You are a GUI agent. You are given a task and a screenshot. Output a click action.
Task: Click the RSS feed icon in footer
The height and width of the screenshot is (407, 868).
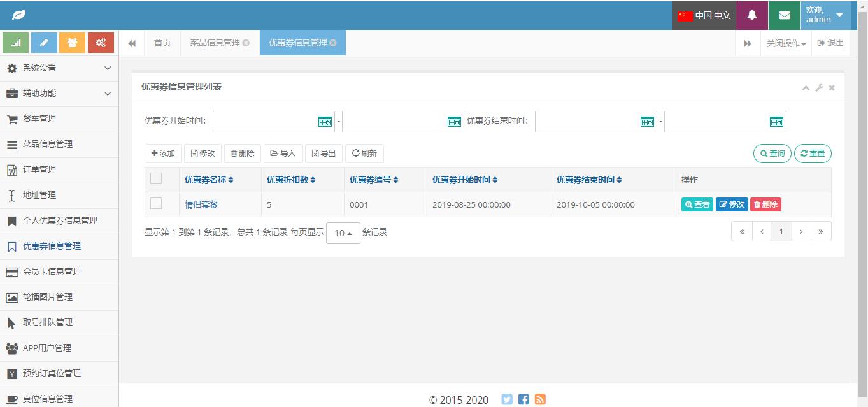[x=540, y=399]
